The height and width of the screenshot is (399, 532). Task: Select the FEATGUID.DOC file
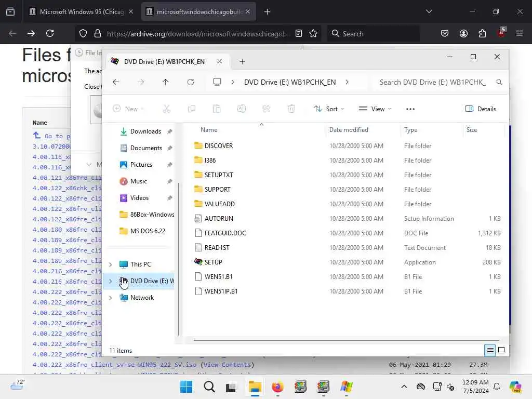[225, 233]
